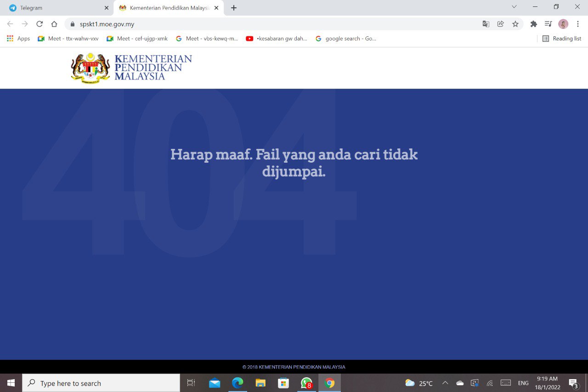Open the Reading list panel
This screenshot has height=392, width=588.
click(562, 39)
